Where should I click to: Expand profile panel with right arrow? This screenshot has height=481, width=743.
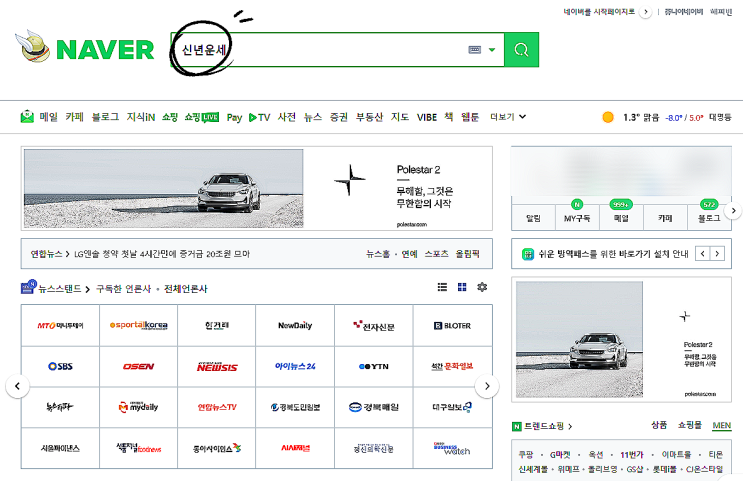click(x=733, y=211)
